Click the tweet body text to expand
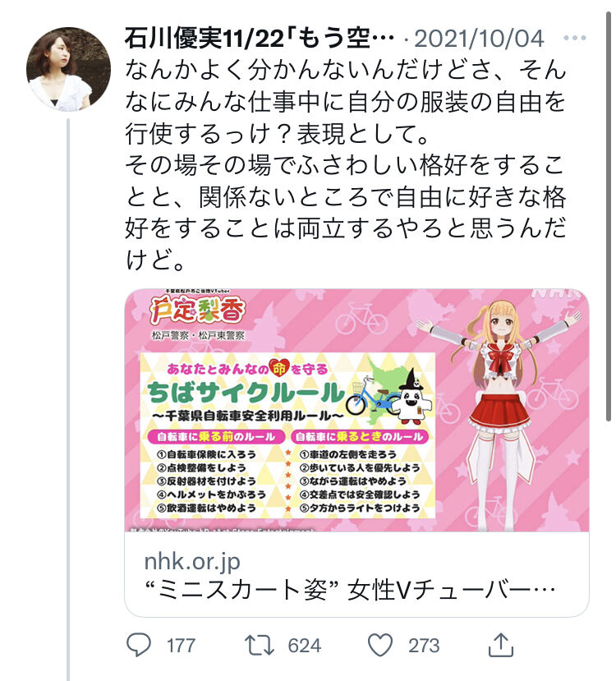The width and height of the screenshot is (616, 681). 346,164
